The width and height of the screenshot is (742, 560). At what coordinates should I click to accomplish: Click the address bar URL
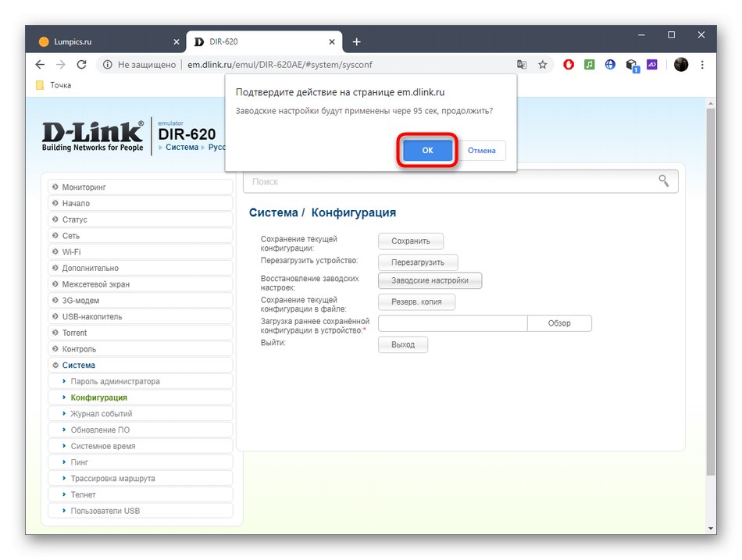[x=280, y=65]
